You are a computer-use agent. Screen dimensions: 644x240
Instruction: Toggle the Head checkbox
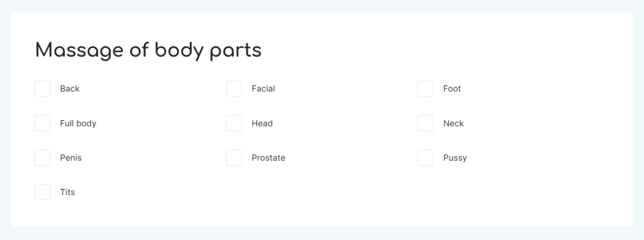click(x=234, y=123)
